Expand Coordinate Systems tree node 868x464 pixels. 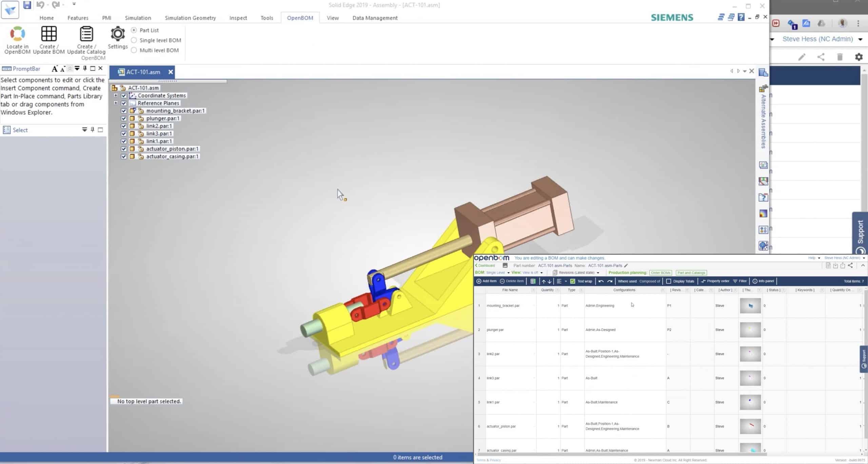point(116,95)
